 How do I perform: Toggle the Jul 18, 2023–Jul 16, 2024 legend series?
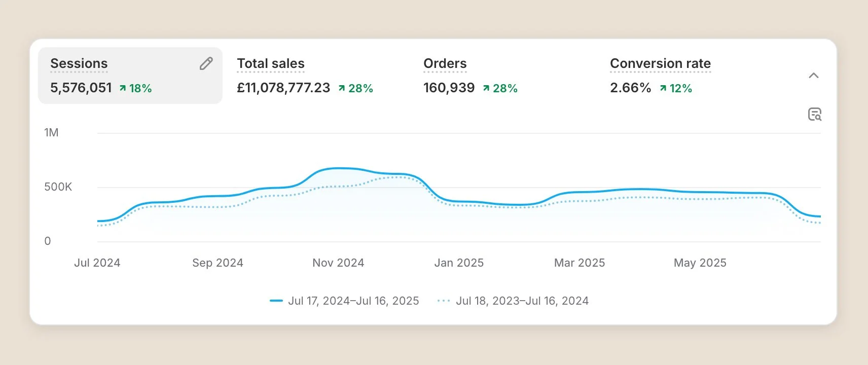click(513, 301)
